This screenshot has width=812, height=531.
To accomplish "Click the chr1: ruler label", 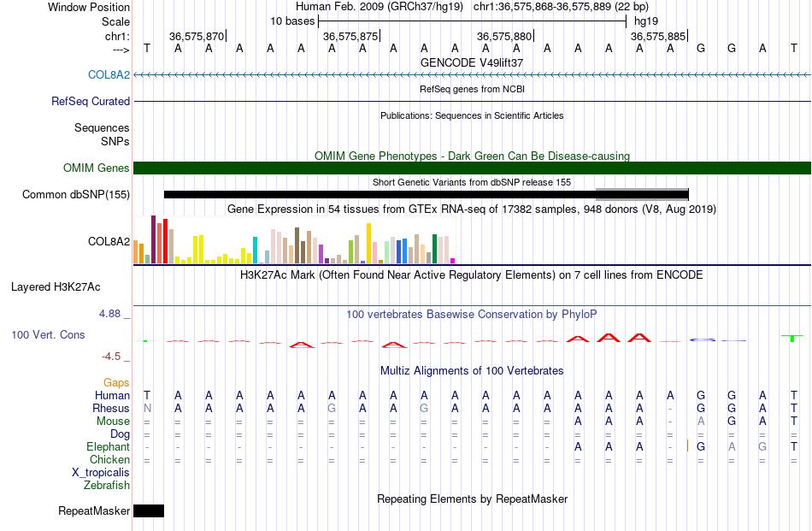I will tap(117, 36).
